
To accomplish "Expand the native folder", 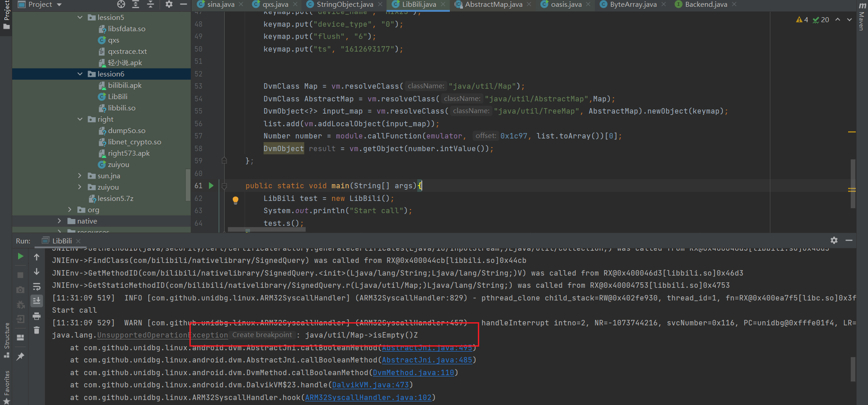I will coord(59,221).
